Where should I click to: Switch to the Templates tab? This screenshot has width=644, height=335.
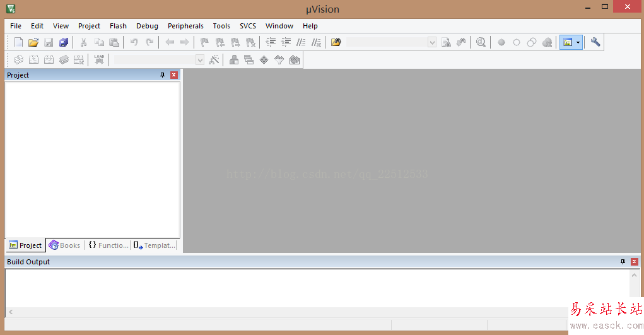pos(155,245)
